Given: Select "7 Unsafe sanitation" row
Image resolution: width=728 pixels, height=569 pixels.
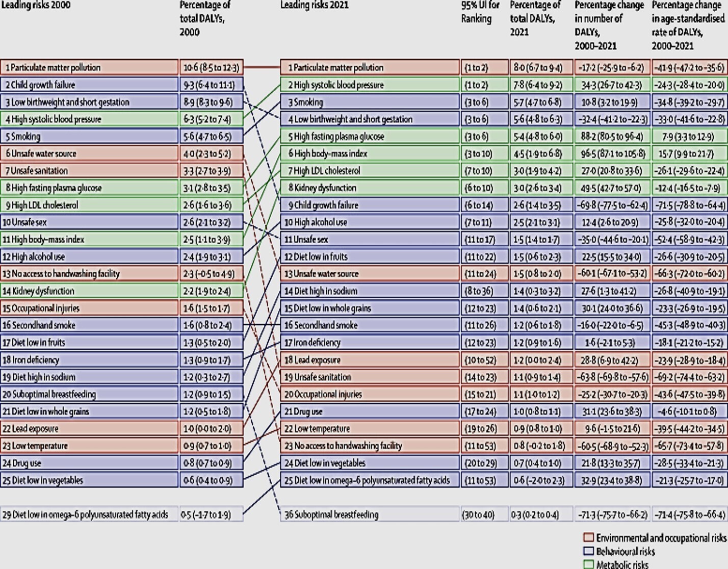Looking at the screenshot, I should tap(89, 171).
